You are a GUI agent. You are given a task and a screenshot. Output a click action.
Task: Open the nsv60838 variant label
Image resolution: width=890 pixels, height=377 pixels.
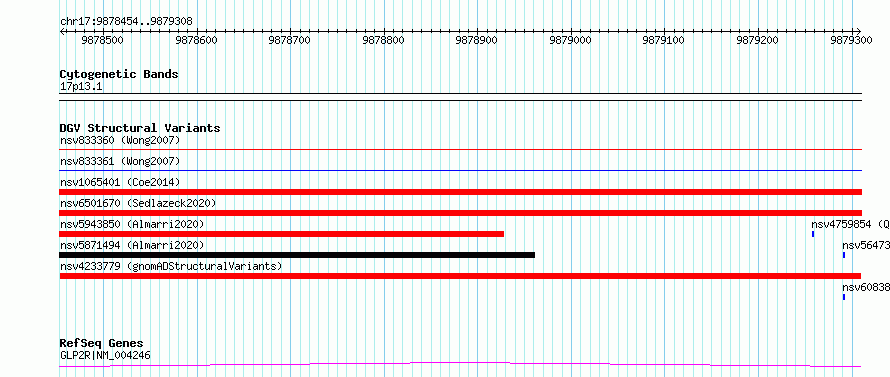866,287
